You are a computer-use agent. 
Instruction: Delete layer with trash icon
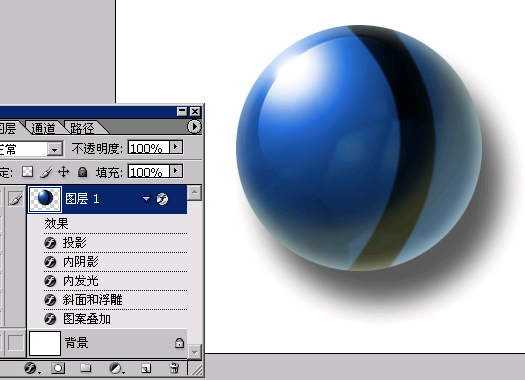click(x=174, y=368)
